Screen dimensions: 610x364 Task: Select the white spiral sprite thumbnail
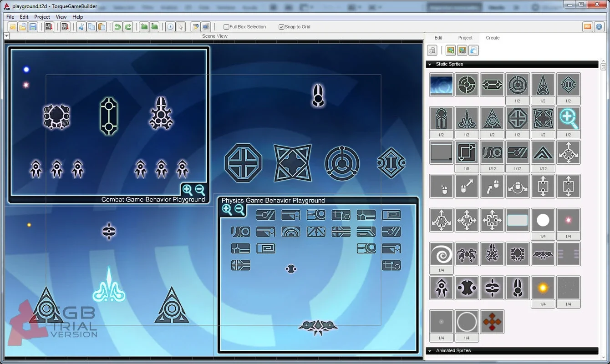442,254
